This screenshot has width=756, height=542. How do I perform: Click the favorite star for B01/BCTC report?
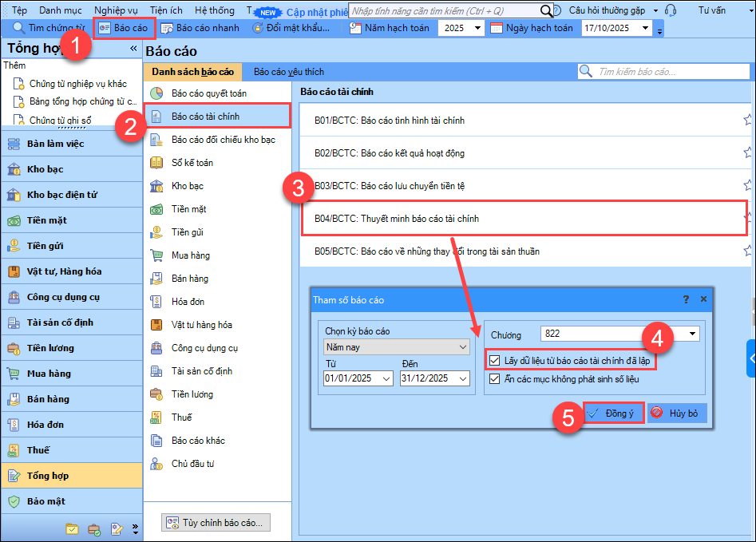[x=748, y=121]
